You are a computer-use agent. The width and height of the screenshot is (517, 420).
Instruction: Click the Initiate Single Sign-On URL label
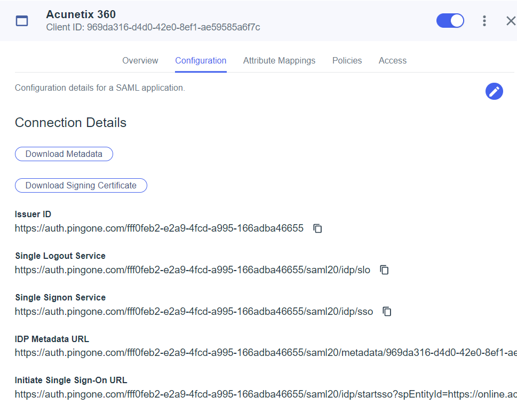tap(71, 380)
